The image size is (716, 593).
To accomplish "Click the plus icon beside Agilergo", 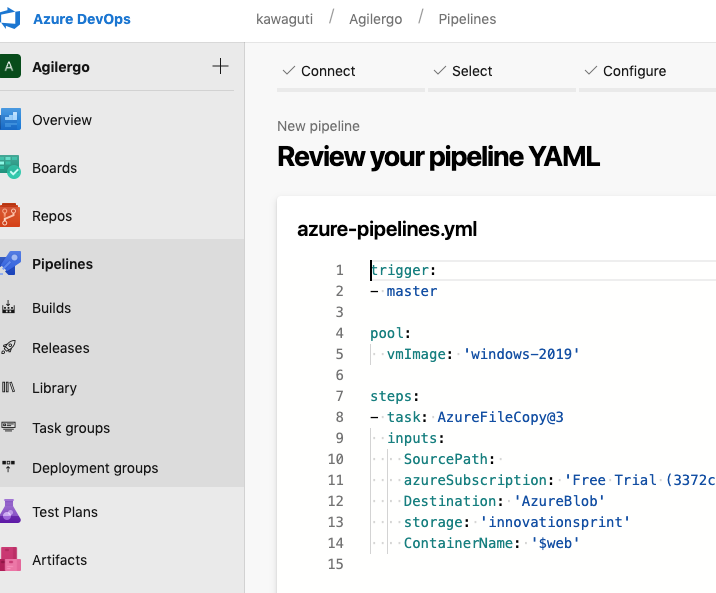I will click(221, 67).
